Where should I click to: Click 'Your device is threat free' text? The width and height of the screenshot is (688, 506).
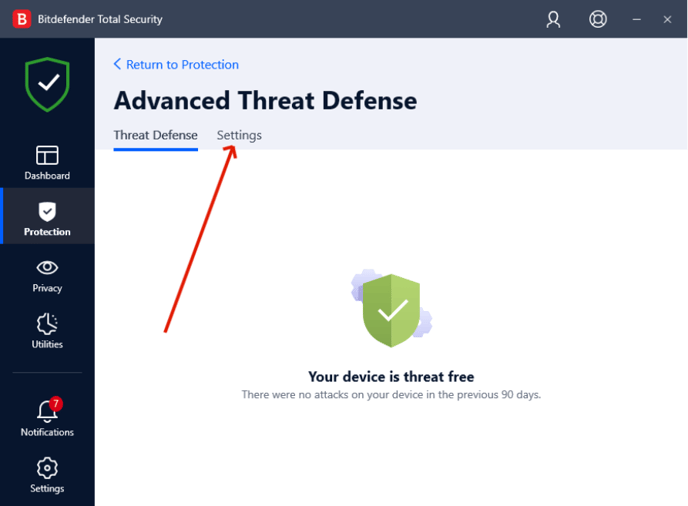tap(391, 377)
